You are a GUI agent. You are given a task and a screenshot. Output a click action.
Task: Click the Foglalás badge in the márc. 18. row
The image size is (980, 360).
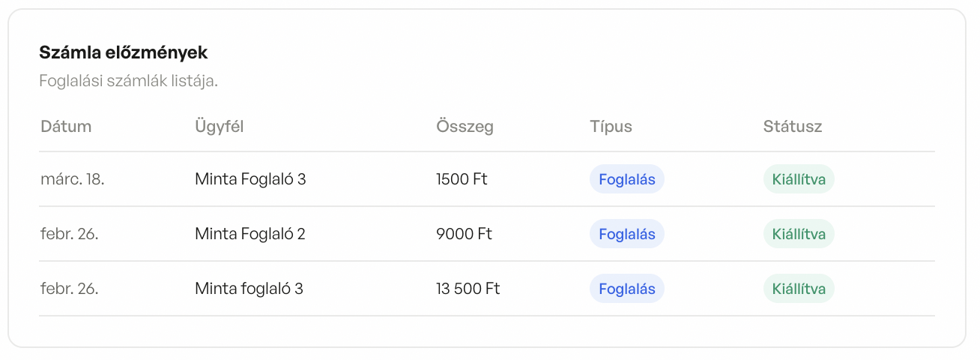626,179
